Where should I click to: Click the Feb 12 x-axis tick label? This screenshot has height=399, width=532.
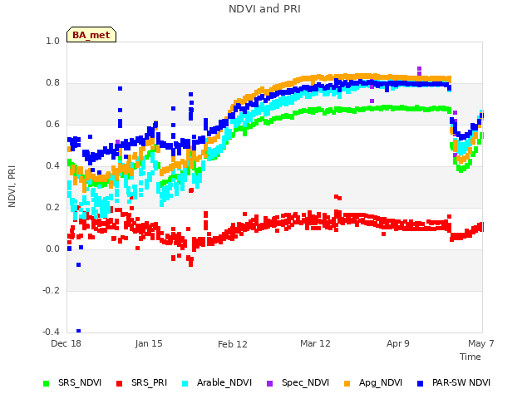(x=233, y=344)
